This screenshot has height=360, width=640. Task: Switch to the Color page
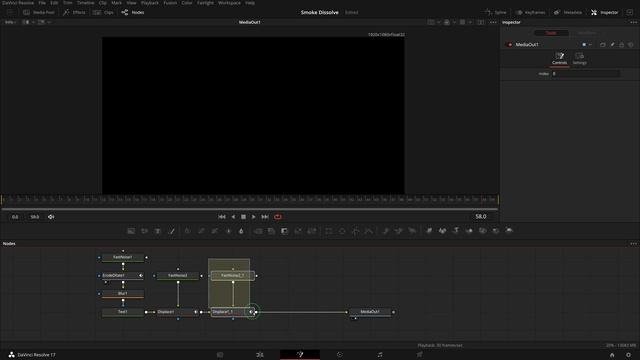point(340,355)
